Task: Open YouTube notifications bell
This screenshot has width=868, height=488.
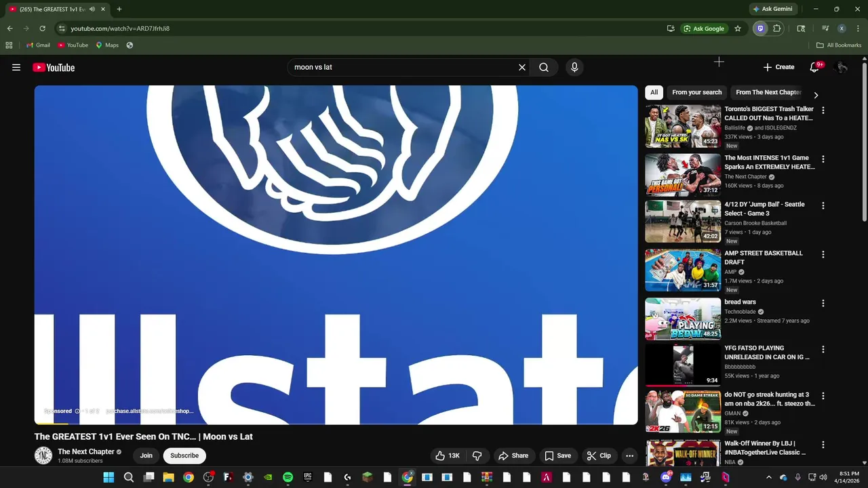Action: click(x=815, y=67)
